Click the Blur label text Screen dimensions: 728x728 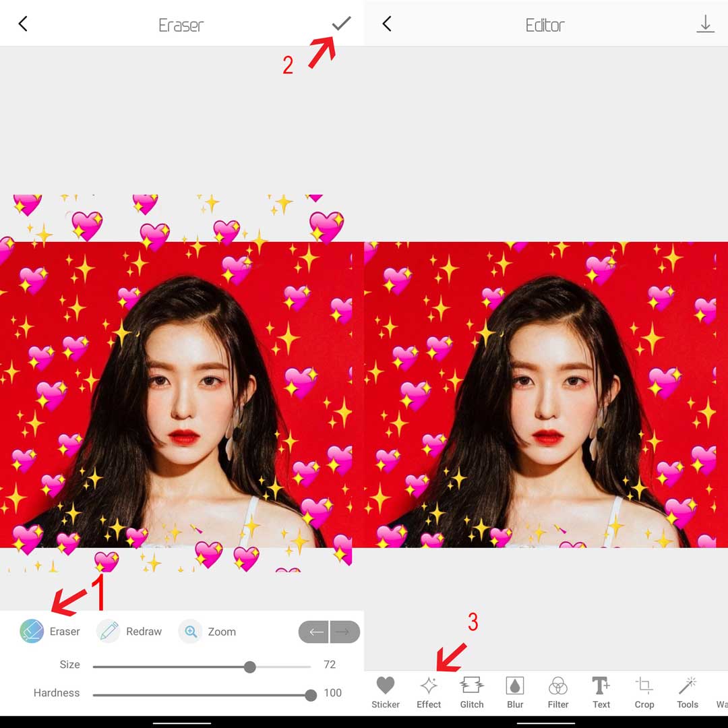515,704
